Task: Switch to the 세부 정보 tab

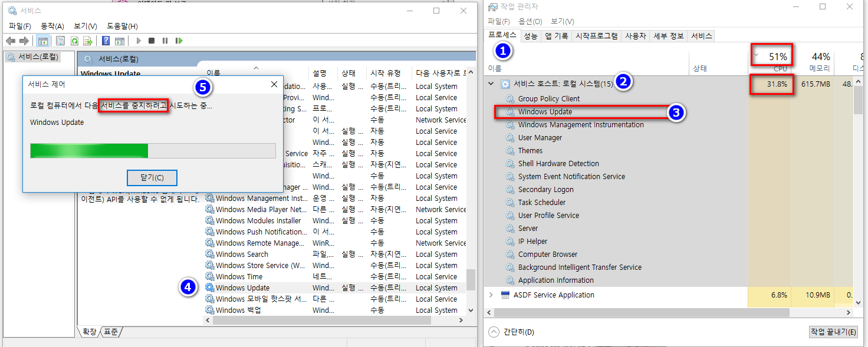Action: 669,36
